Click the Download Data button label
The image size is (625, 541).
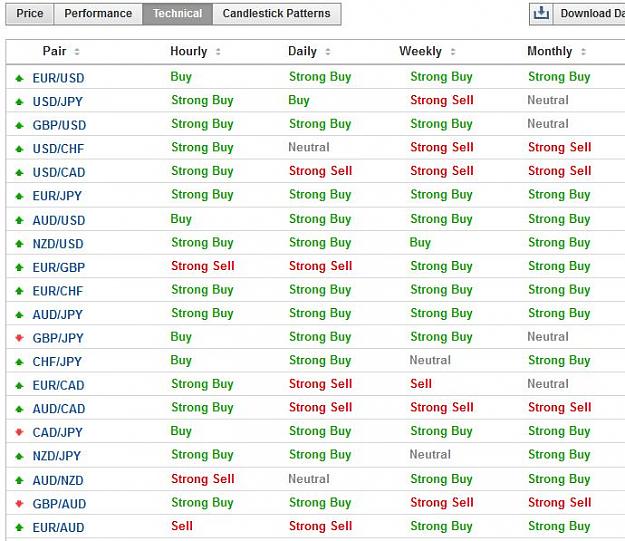pos(592,14)
